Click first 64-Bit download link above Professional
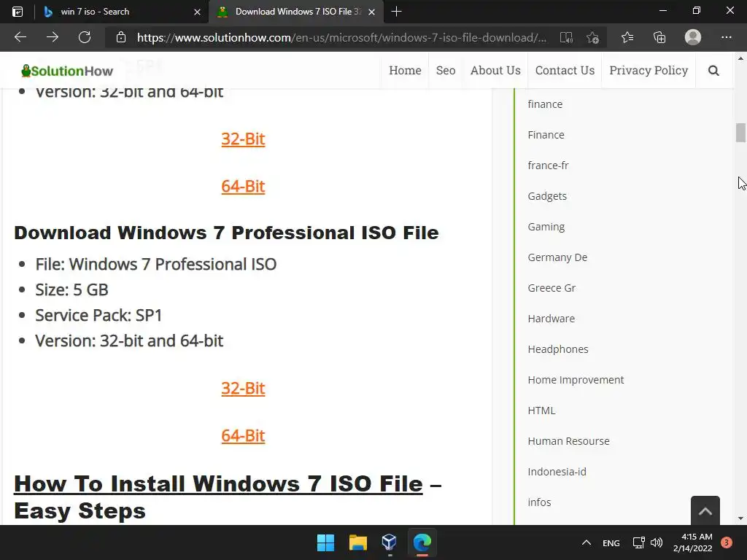Viewport: 747px width, 560px height. tap(243, 186)
